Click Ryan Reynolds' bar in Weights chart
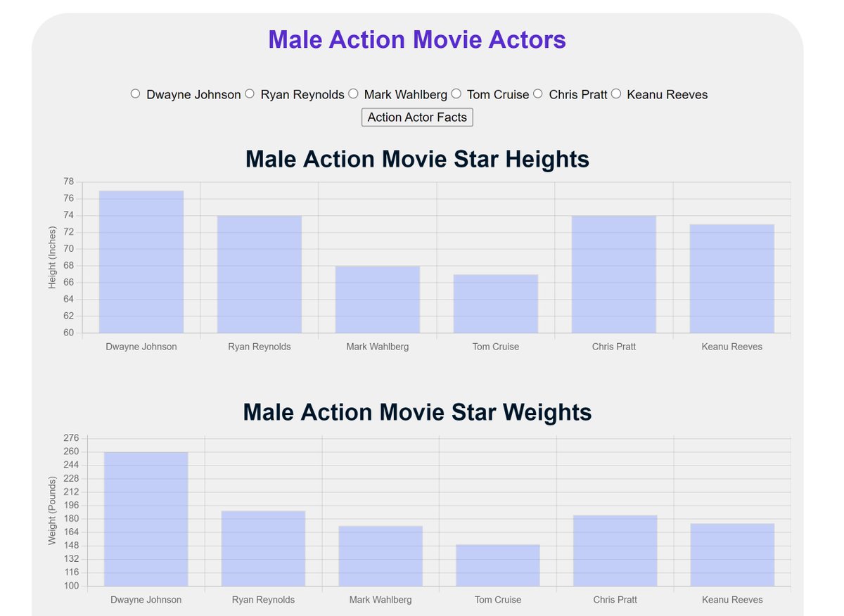 [263, 548]
